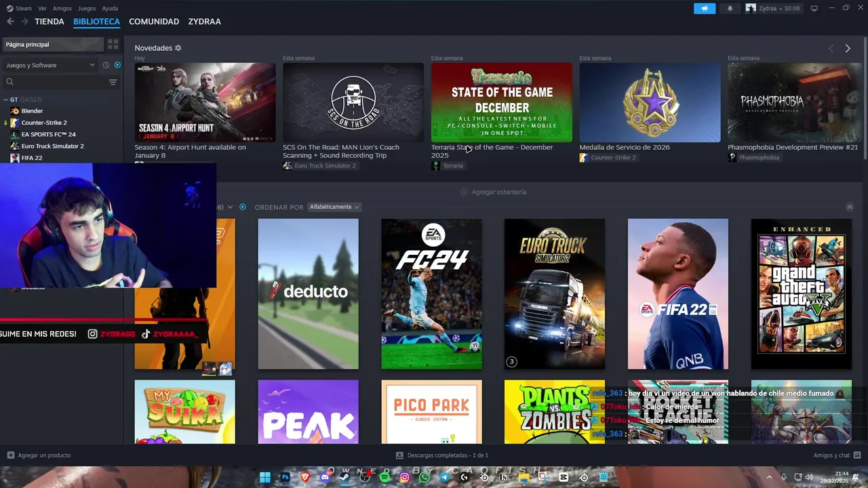
Task: Open Season 4 Airport Hunt news thumbnail
Action: [x=205, y=102]
